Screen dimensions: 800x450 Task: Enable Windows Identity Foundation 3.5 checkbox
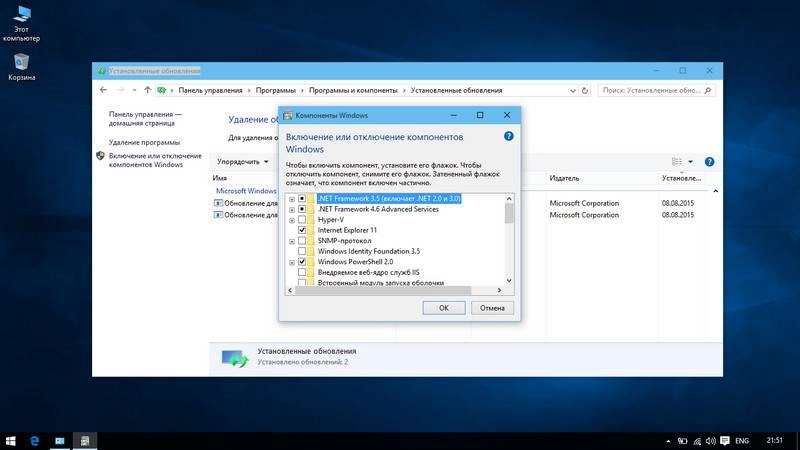point(302,251)
